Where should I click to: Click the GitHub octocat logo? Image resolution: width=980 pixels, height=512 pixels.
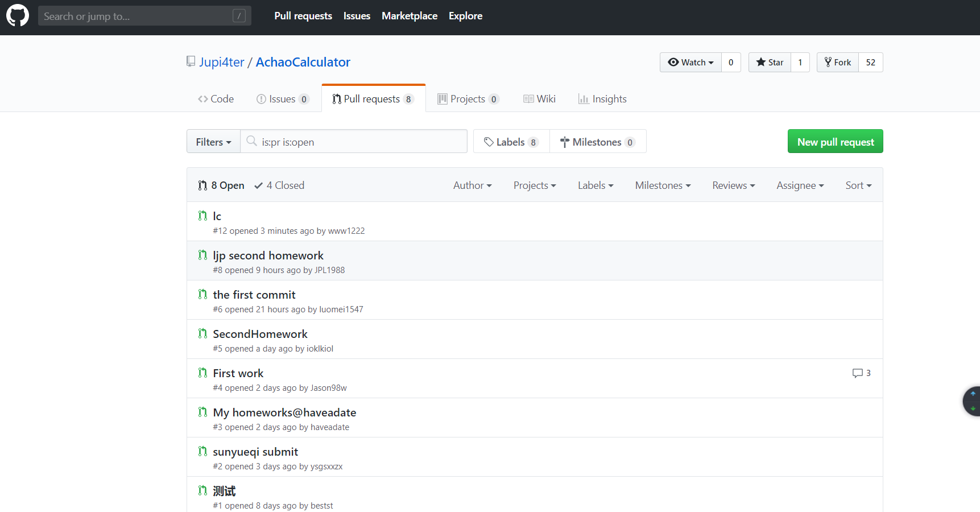[x=18, y=16]
